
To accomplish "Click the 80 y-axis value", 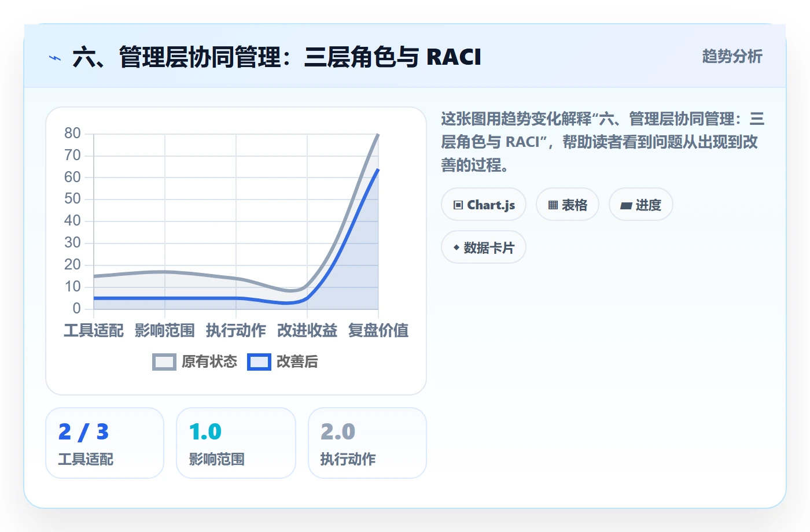I will pyautogui.click(x=72, y=134).
